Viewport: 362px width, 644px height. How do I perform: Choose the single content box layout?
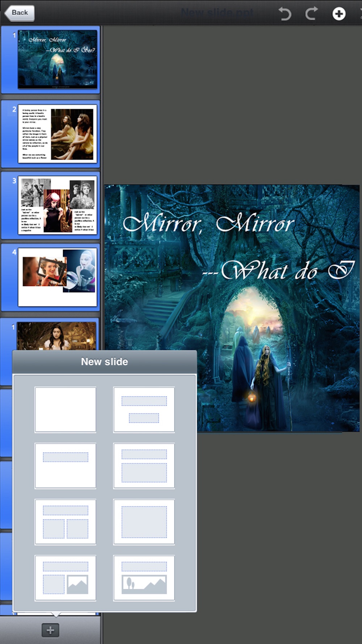click(144, 522)
